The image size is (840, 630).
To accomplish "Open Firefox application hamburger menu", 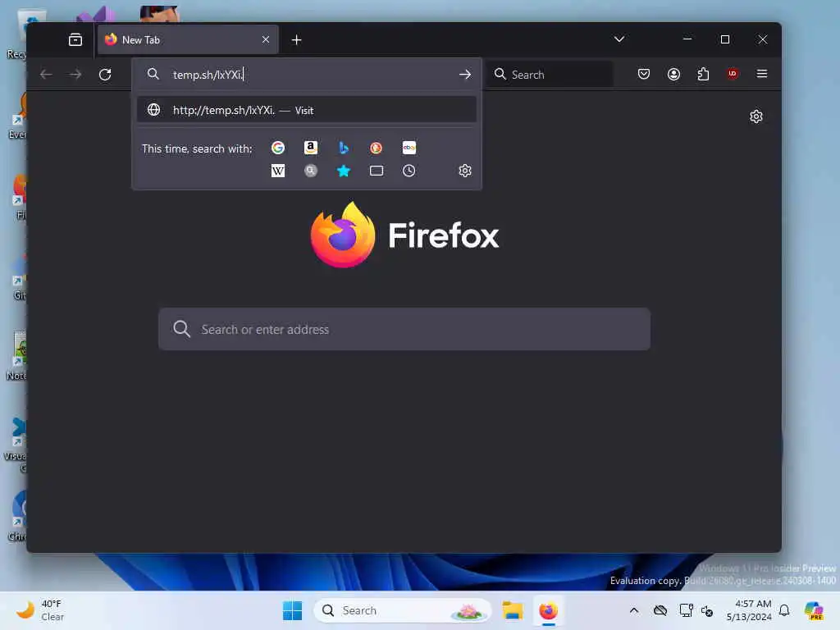I will [762, 74].
